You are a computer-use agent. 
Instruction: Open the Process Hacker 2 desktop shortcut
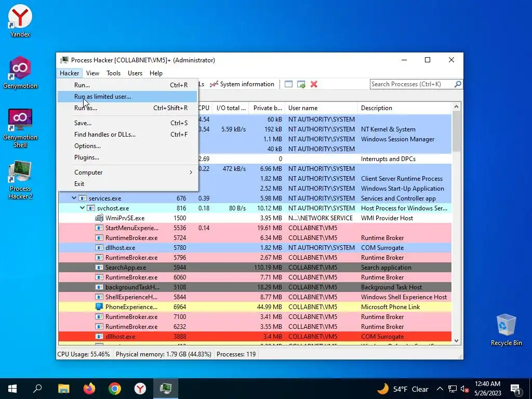(x=20, y=180)
